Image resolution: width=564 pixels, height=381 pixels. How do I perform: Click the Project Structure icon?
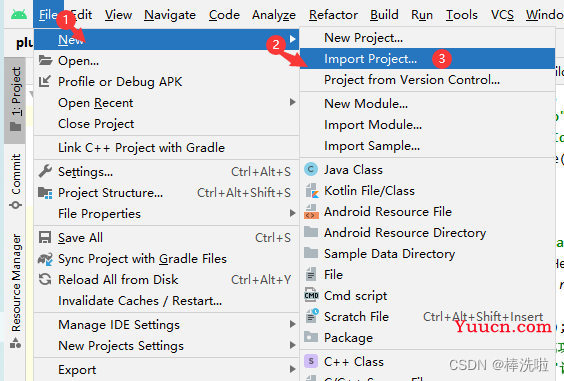[x=45, y=193]
